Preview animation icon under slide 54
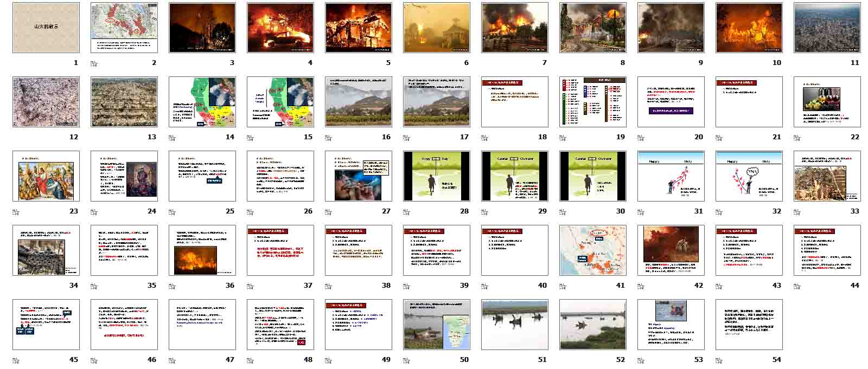 click(x=719, y=359)
